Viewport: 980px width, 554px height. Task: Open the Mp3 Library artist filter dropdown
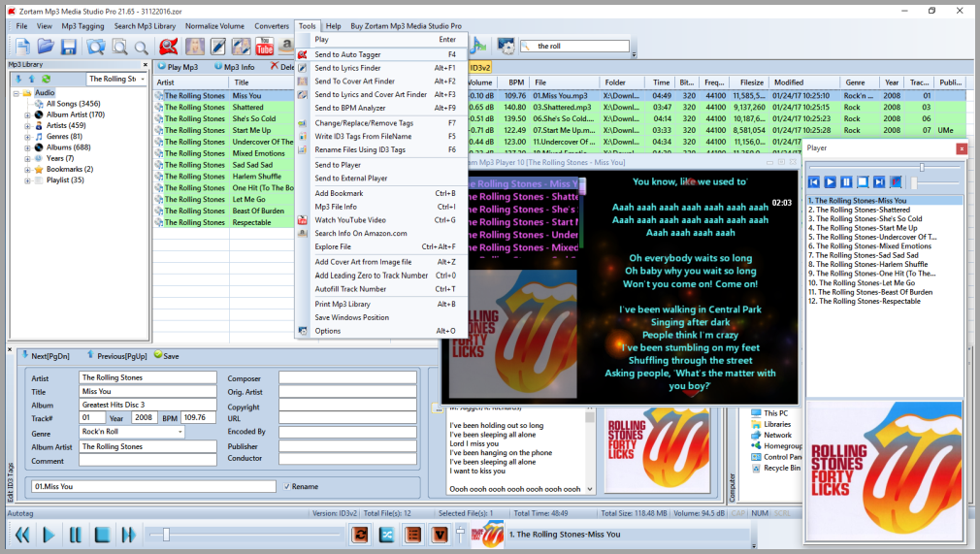(144, 79)
